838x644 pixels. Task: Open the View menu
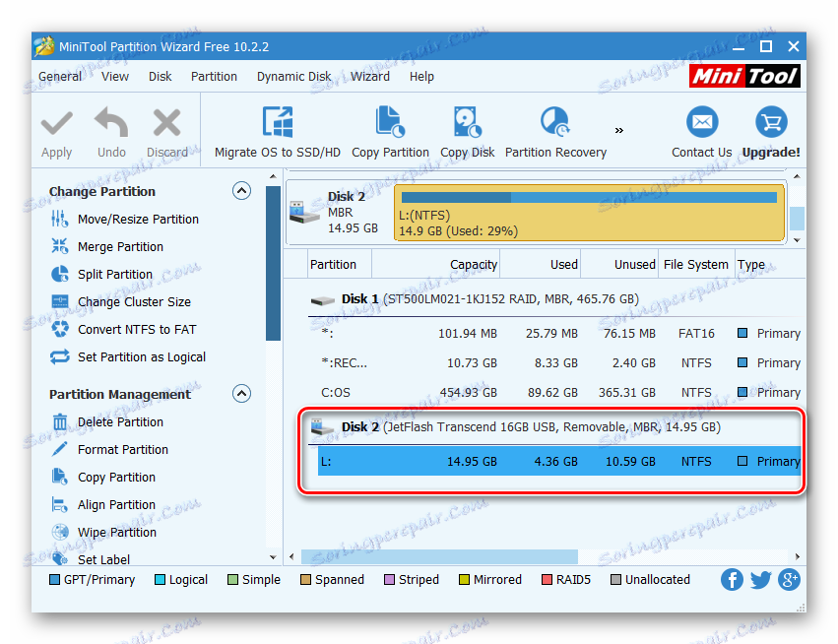click(x=115, y=77)
